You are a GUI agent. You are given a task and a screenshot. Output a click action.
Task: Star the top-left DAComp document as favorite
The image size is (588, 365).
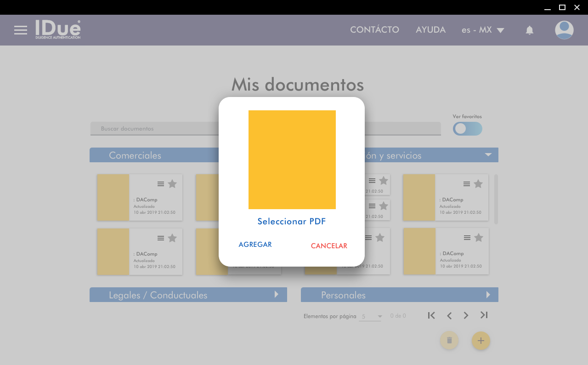[x=172, y=184]
